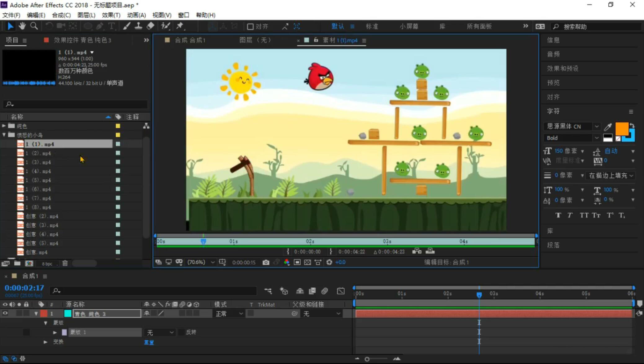Viewport: 644px width, 364px height.
Task: Select the Pen tool
Action: (99, 26)
